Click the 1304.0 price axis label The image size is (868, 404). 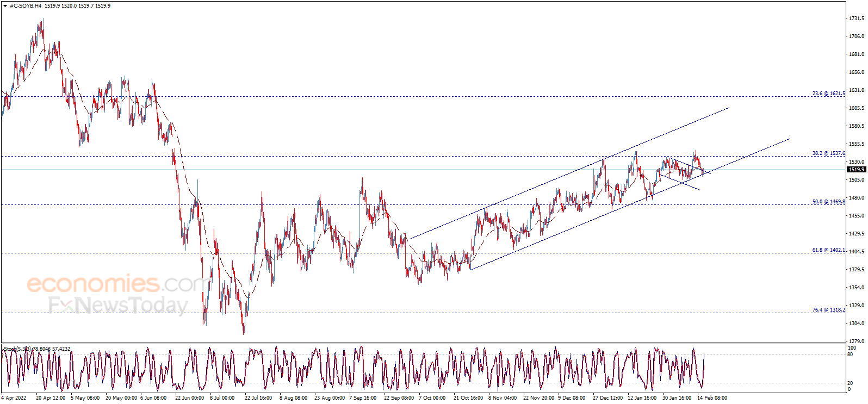point(857,324)
